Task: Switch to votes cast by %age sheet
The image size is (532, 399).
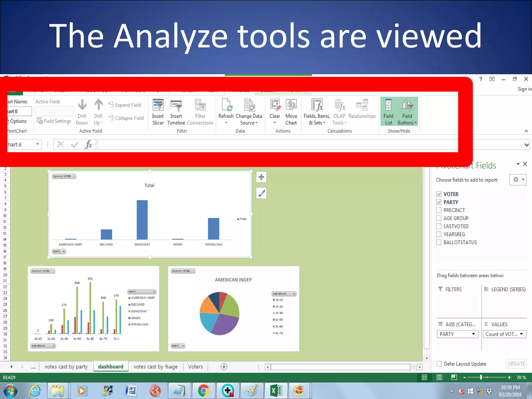Action: (x=156, y=367)
